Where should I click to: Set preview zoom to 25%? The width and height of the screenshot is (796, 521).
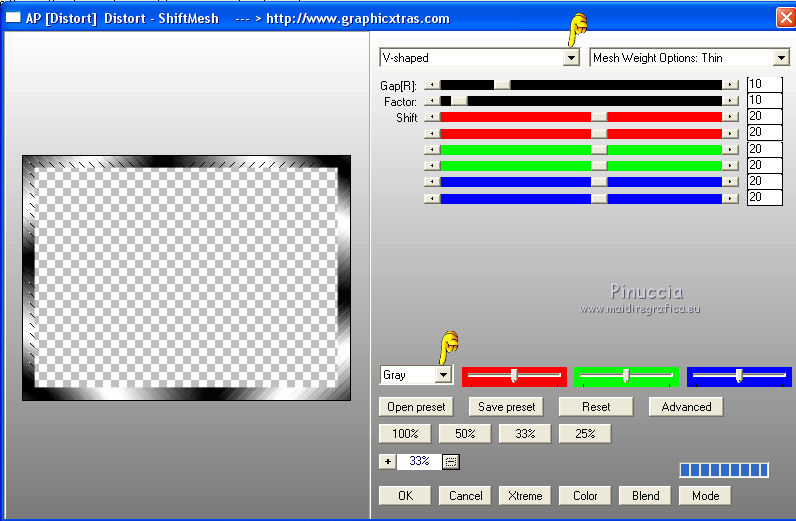[x=585, y=434]
